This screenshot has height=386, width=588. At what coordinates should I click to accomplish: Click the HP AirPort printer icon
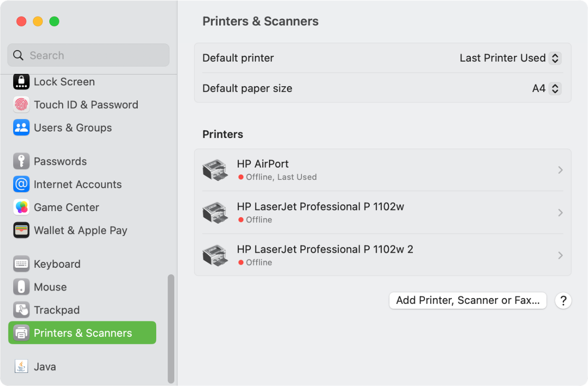pos(215,170)
